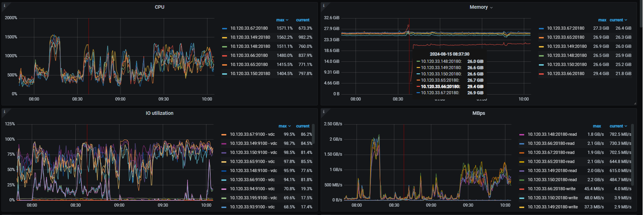Click the dashboard page vertical scrollbar
The image size is (644, 215).
click(x=641, y=14)
